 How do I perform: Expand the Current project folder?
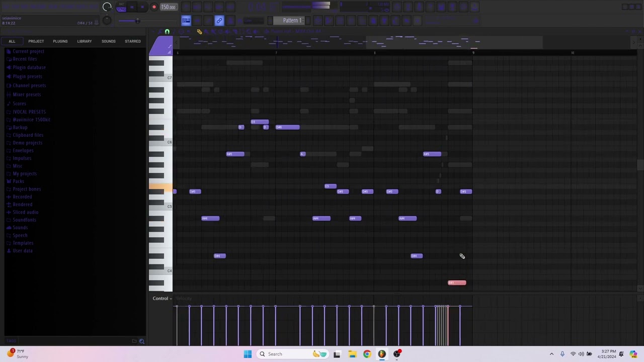point(28,51)
